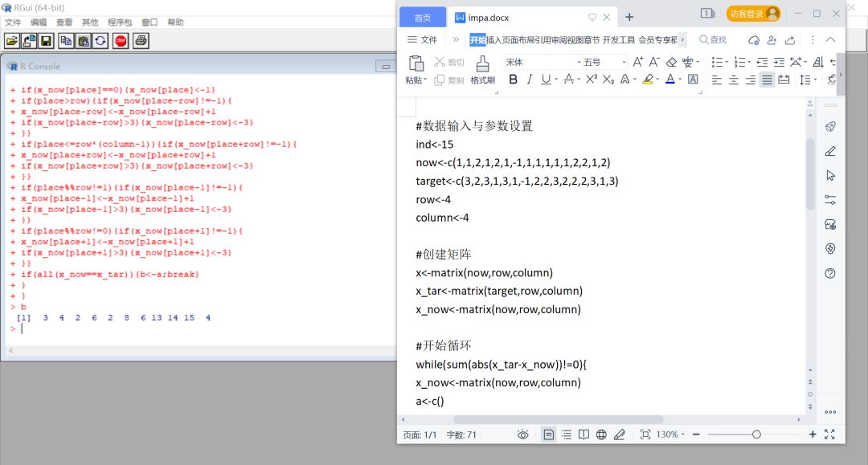
Task: Click the RGui copy-and-paste refresh icon
Action: pos(100,41)
